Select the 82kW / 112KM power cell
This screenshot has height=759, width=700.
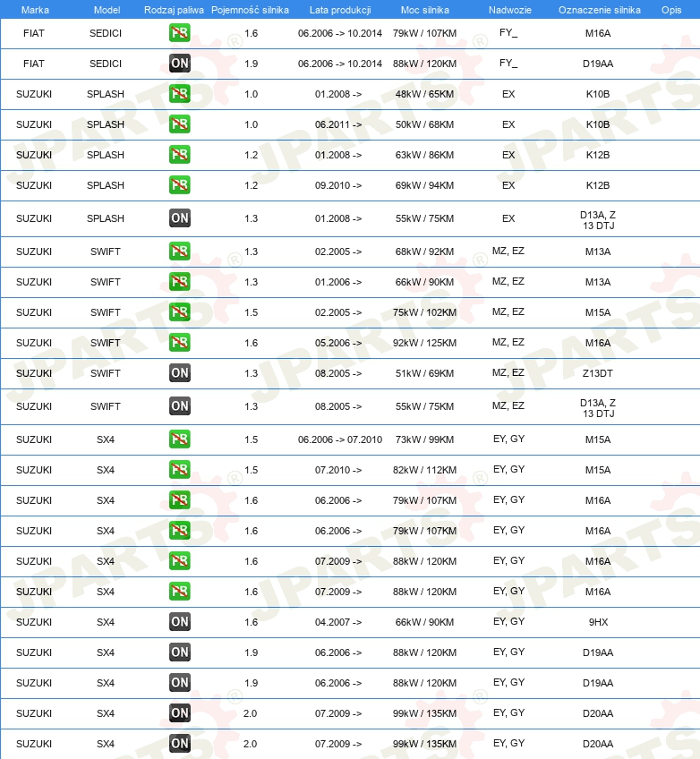(424, 470)
